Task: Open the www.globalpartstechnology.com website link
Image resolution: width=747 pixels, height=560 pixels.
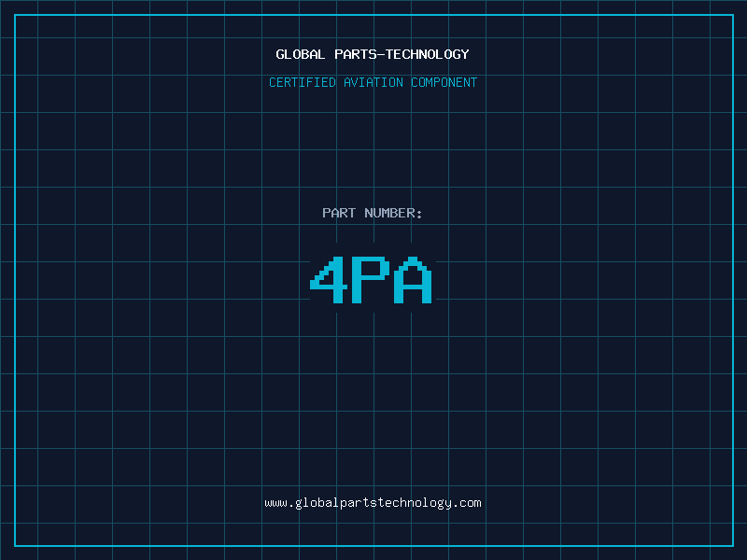Action: tap(373, 503)
